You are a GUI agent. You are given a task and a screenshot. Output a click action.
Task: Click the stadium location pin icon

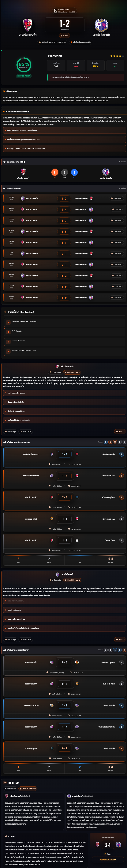point(71,42)
